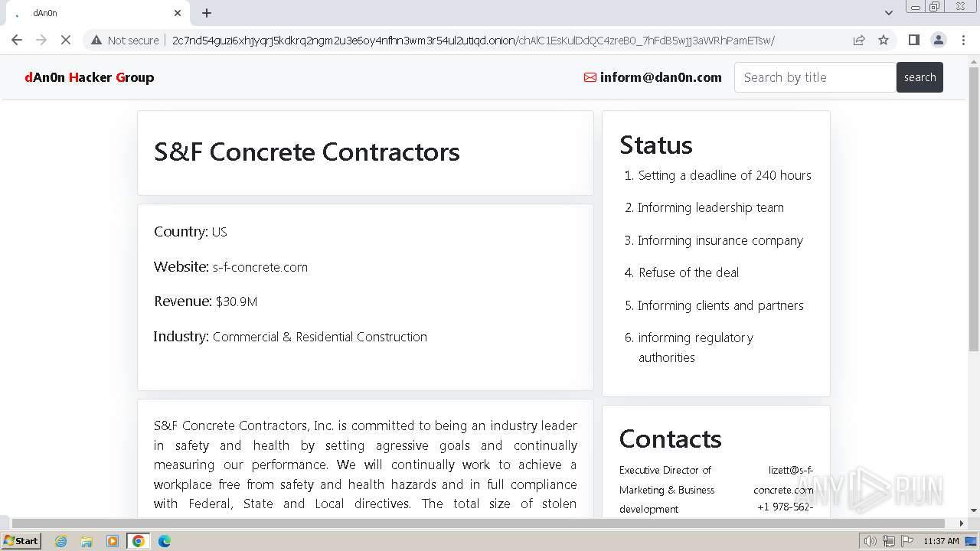Bookmark this page with star icon
The width and height of the screenshot is (980, 551).
[x=884, y=40]
